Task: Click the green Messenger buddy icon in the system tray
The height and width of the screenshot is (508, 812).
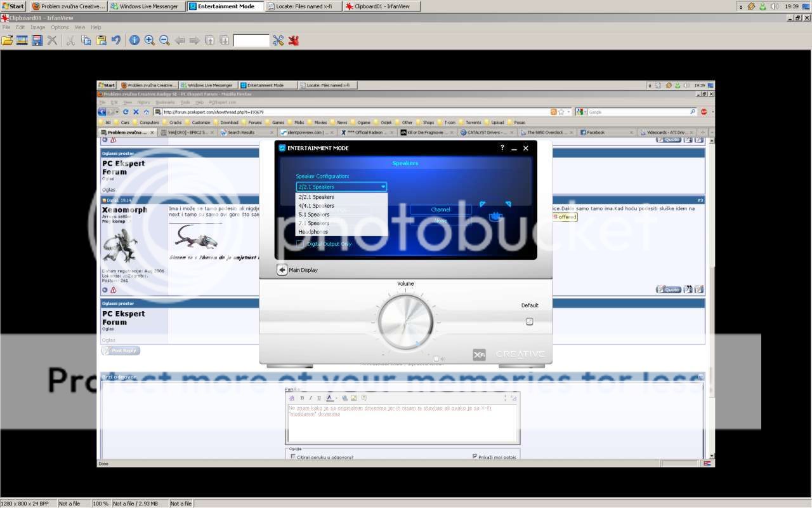Action: coord(763,6)
